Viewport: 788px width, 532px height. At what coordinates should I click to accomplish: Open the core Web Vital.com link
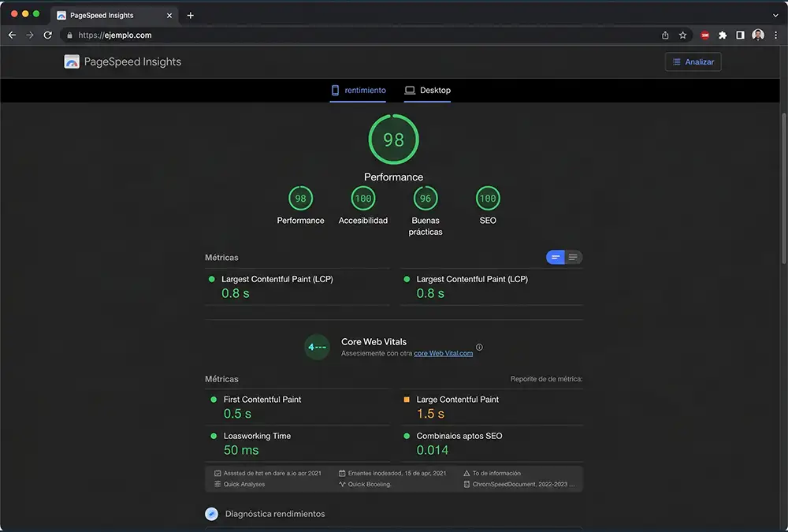tap(443, 354)
